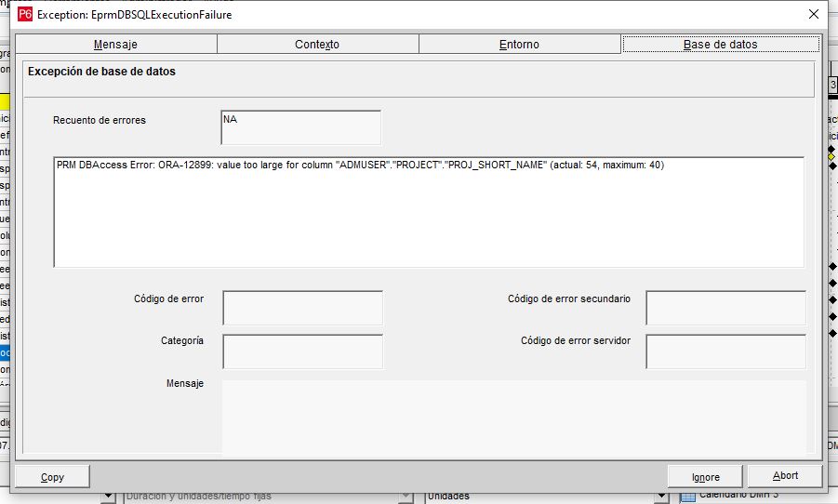The image size is (838, 504).
Task: Click the lower Mensaje text area
Action: coord(514,418)
